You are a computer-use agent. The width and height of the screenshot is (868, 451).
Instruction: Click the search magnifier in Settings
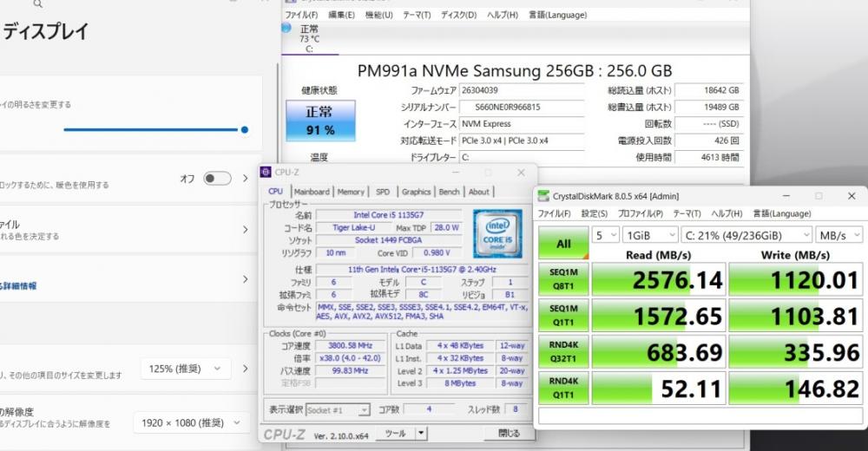37,3
